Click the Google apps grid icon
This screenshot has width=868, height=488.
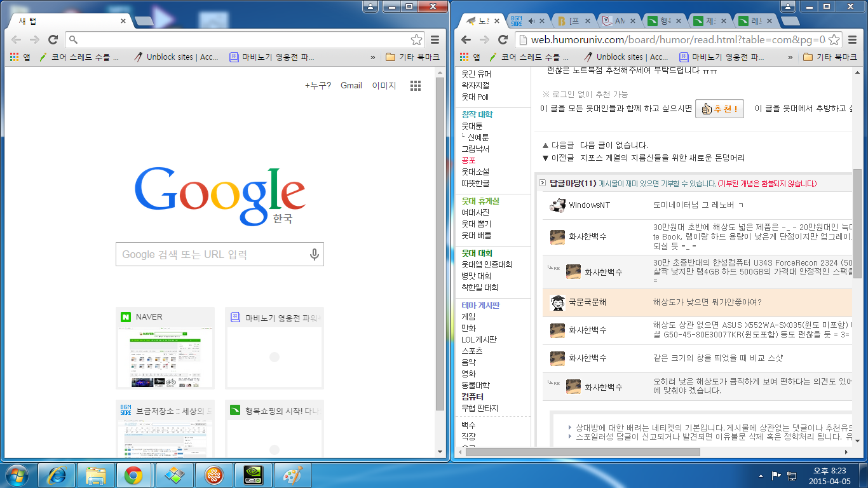[416, 86]
